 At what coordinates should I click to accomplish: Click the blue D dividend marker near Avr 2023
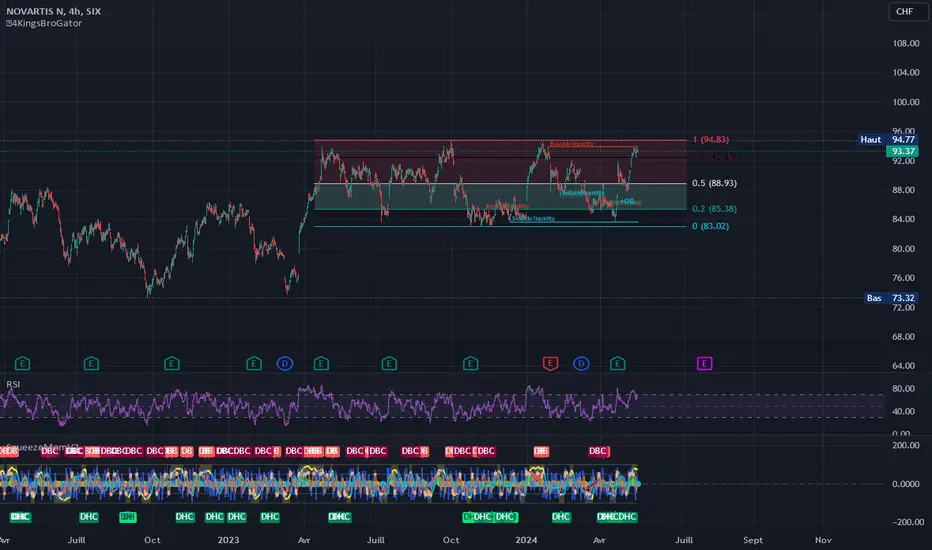tap(285, 363)
